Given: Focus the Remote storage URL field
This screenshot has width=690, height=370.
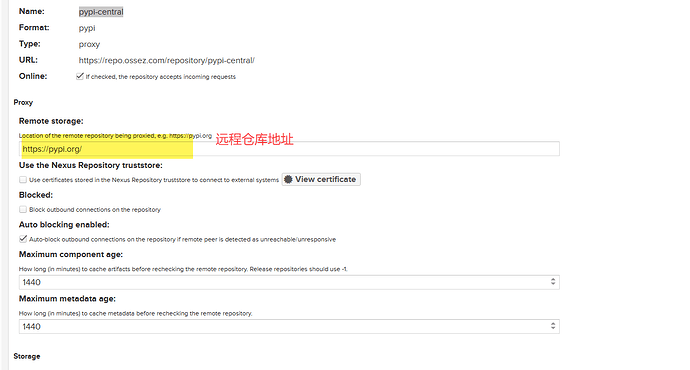Looking at the screenshot, I should pyautogui.click(x=289, y=149).
